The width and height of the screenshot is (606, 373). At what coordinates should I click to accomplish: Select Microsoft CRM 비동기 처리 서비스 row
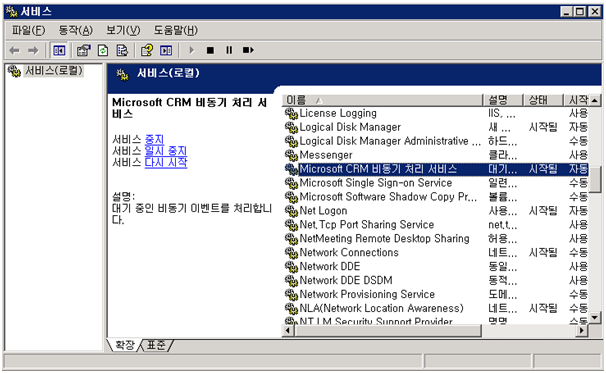[436, 169]
